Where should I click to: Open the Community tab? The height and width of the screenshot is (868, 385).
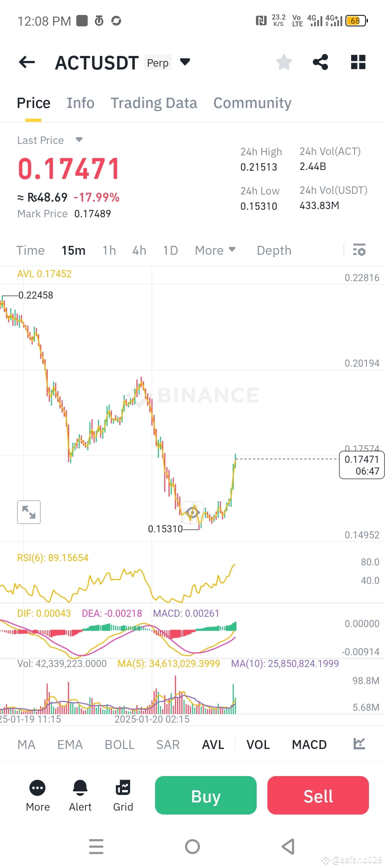click(x=252, y=103)
